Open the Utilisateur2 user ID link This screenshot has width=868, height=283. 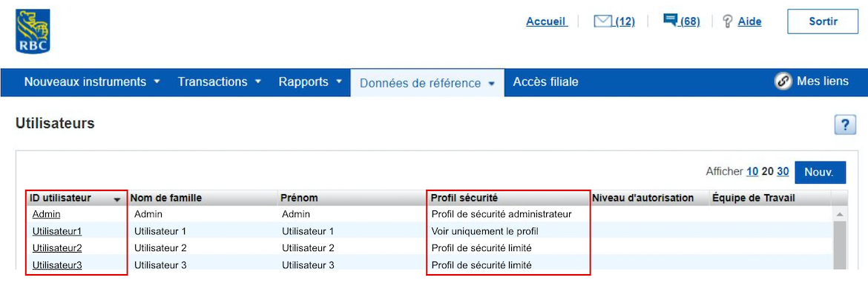click(x=57, y=247)
